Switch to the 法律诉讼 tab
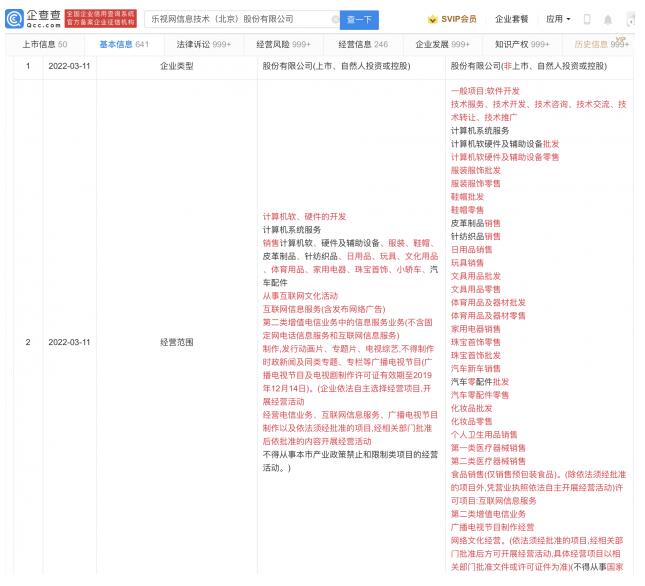The image size is (645, 586). (204, 44)
